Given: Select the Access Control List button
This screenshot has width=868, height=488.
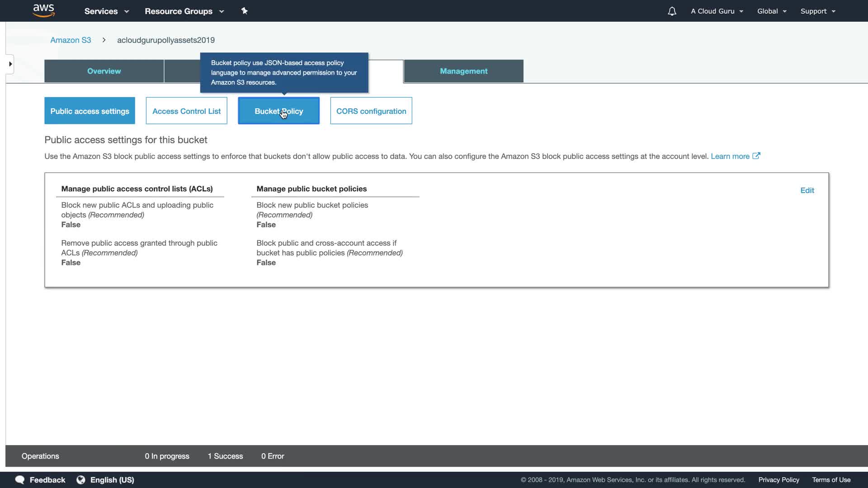Looking at the screenshot, I should point(186,111).
